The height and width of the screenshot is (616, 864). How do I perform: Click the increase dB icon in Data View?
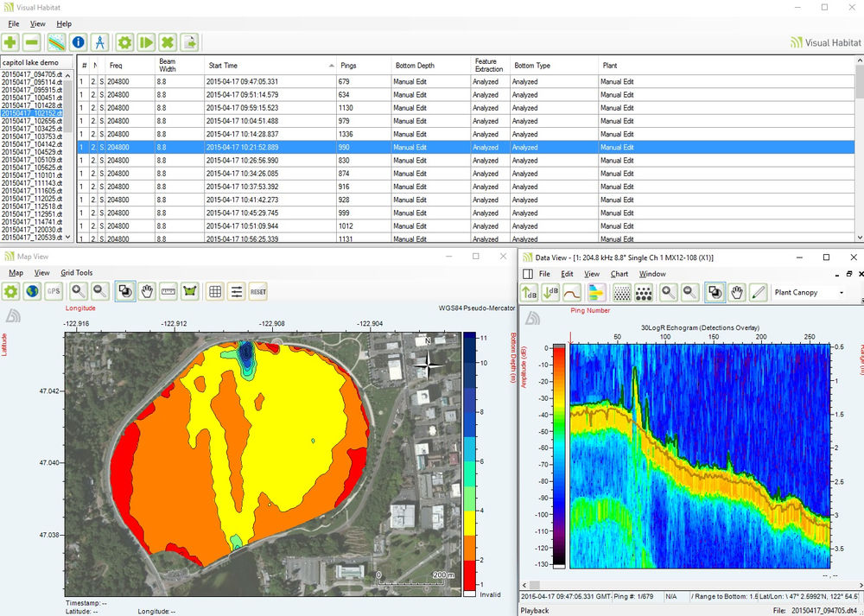coord(529,292)
